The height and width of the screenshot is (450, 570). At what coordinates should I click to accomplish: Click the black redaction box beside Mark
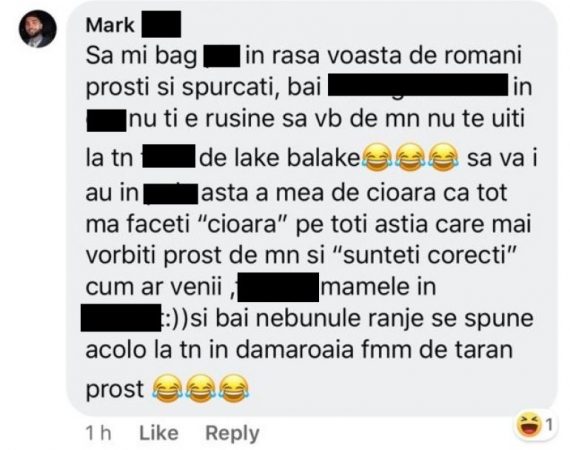pos(161,24)
